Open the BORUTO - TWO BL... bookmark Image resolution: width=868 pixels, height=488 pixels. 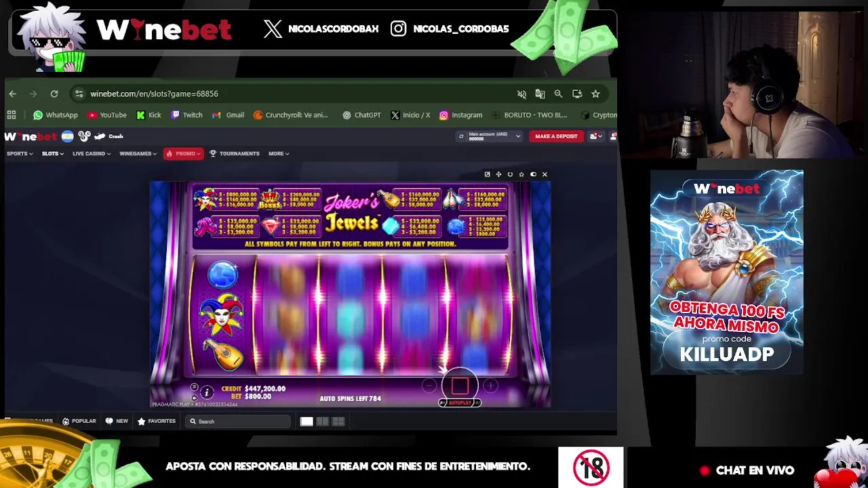point(530,115)
